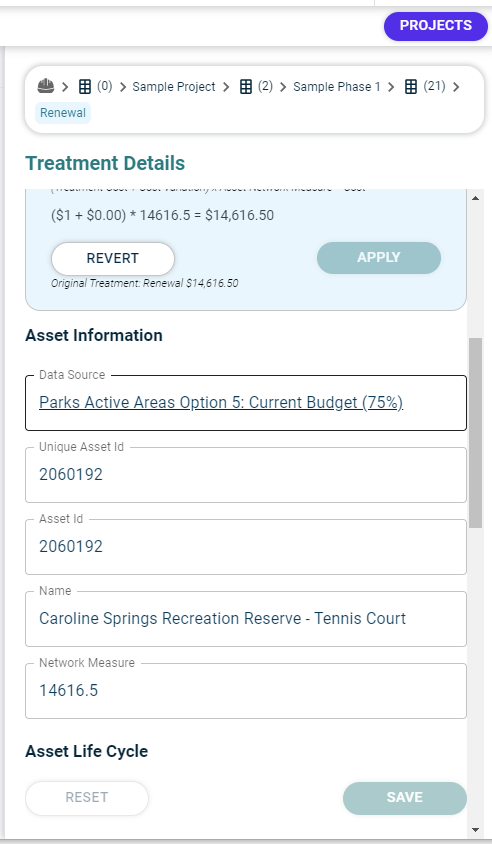Viewport: 492px width, 844px height.
Task: Open Parks Active Areas Option 5 data source link
Action: [221, 403]
